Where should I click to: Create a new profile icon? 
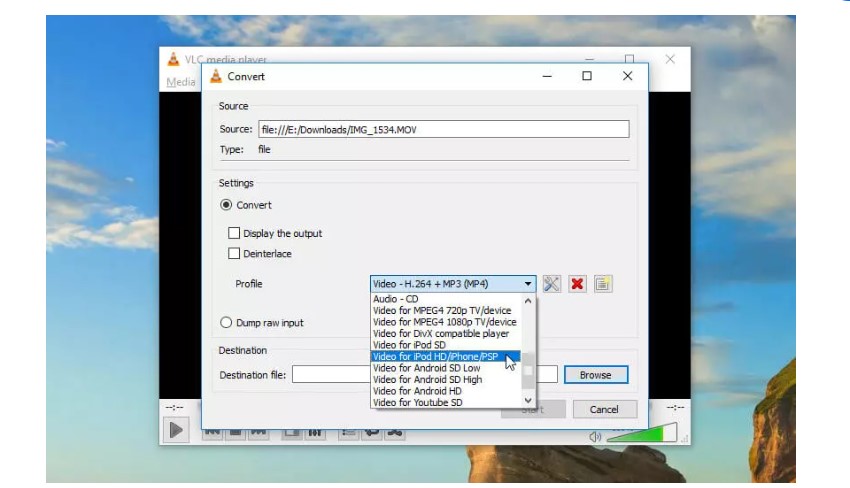[x=603, y=284]
